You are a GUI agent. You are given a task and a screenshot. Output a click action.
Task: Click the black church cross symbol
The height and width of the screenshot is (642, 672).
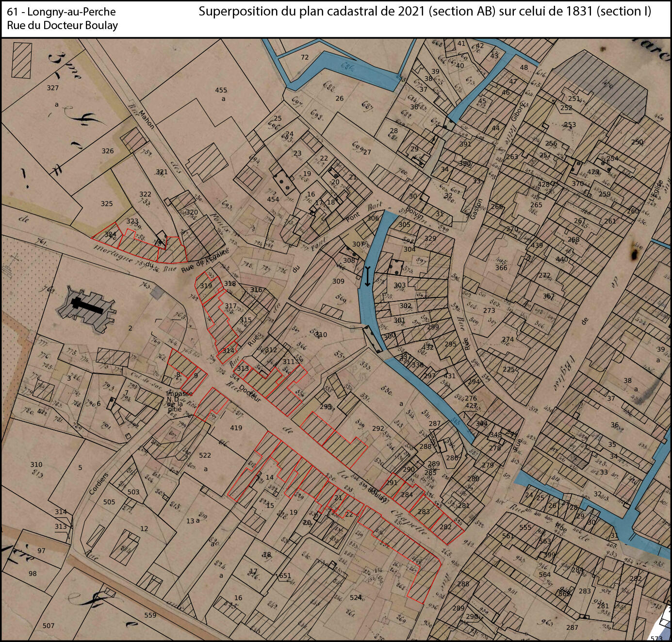(x=87, y=306)
